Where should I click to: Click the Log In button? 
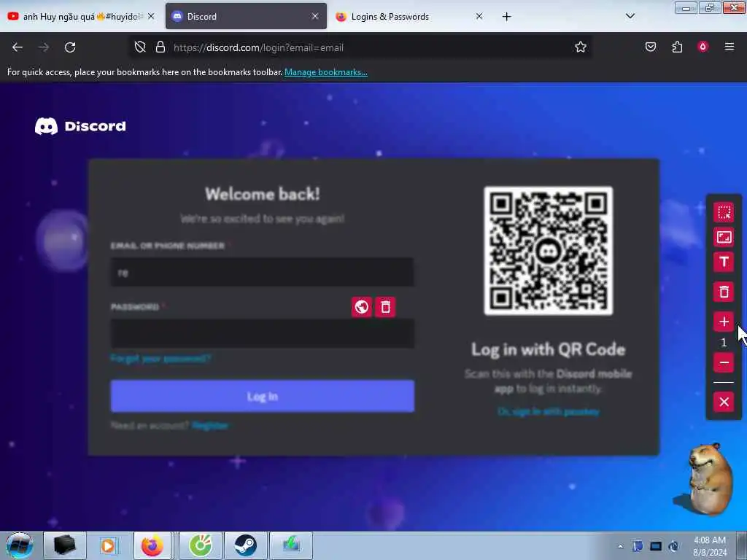(x=263, y=396)
